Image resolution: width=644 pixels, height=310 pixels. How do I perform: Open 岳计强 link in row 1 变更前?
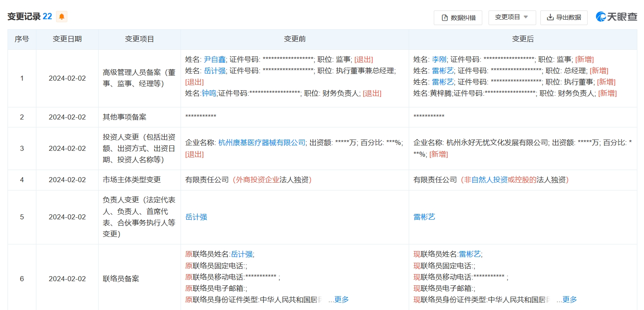point(214,71)
